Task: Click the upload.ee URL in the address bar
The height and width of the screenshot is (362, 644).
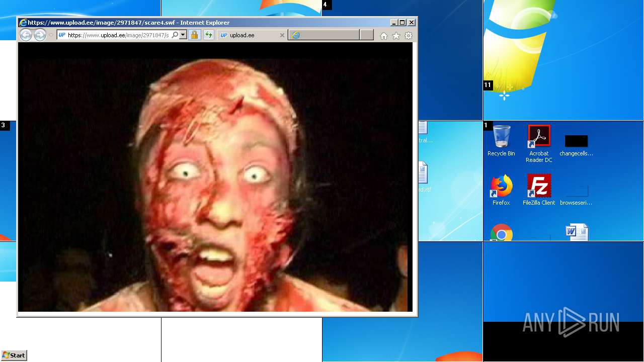Action: click(118, 35)
